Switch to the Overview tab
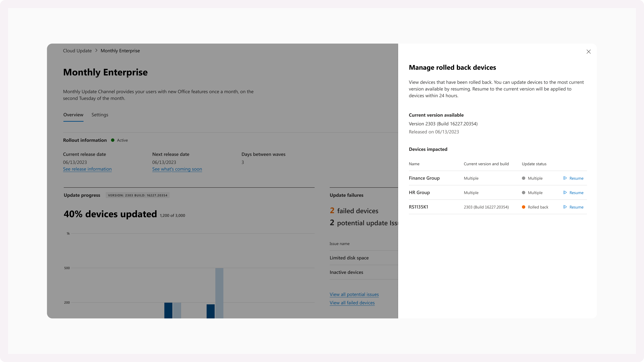The width and height of the screenshot is (644, 362). 73,115
